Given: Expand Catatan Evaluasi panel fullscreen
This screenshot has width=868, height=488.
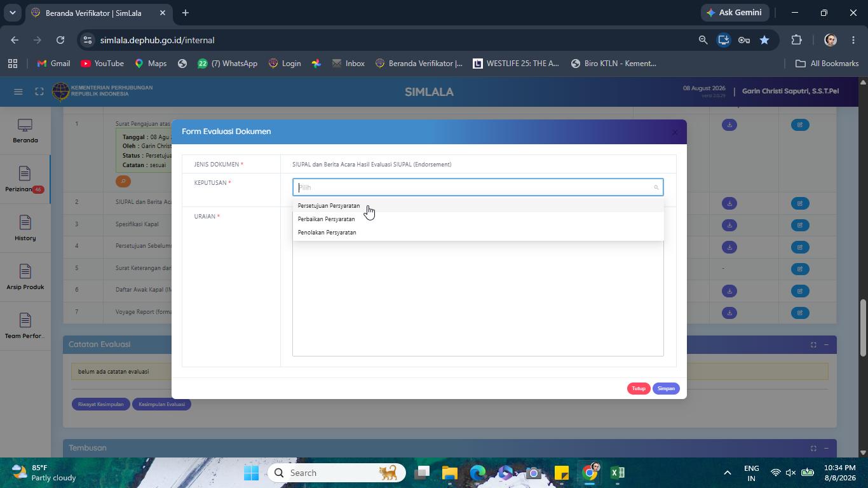Looking at the screenshot, I should click(813, 344).
